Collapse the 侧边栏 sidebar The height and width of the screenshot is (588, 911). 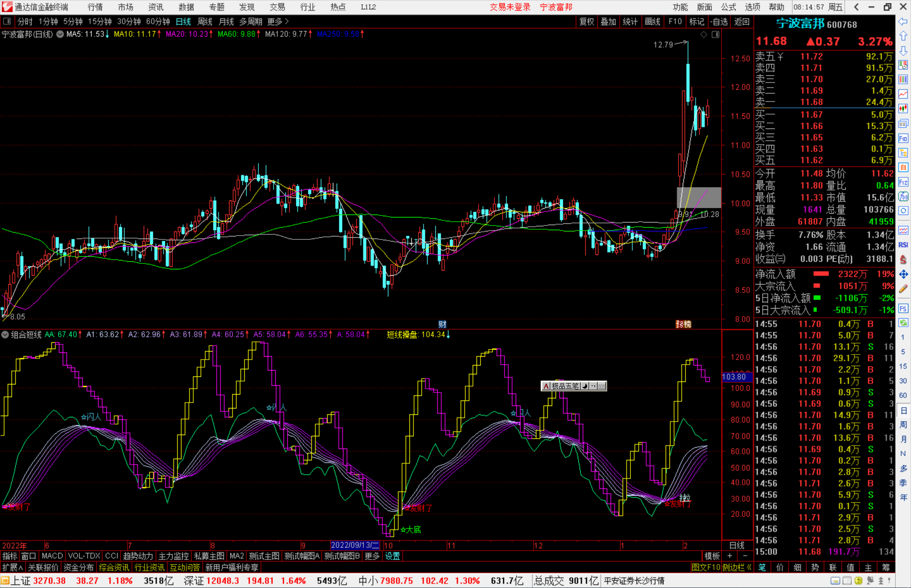[x=737, y=567]
